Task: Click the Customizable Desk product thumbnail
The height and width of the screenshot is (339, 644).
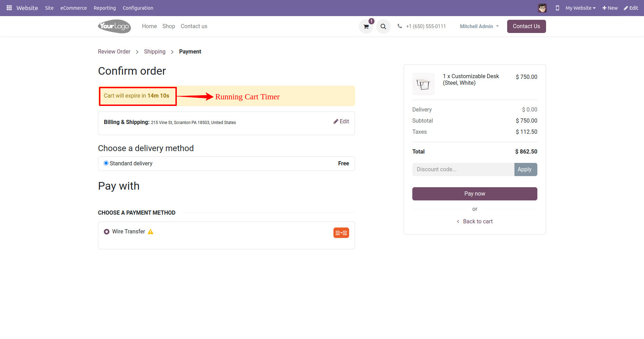Action: (x=423, y=84)
